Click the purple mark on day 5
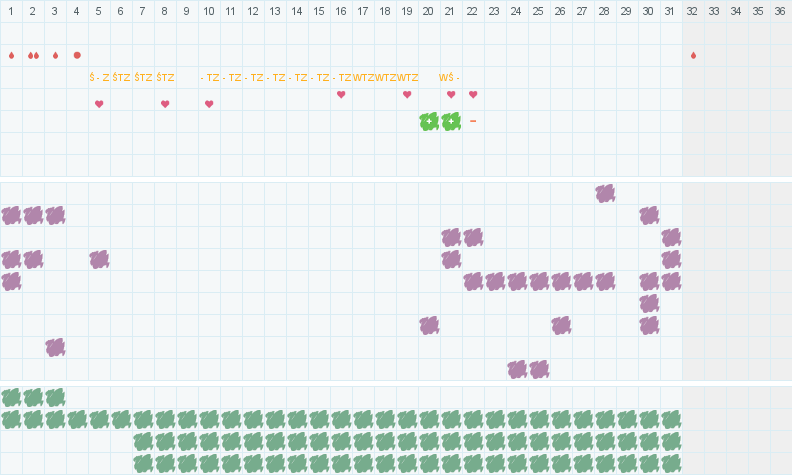The height and width of the screenshot is (475, 792). [x=99, y=259]
